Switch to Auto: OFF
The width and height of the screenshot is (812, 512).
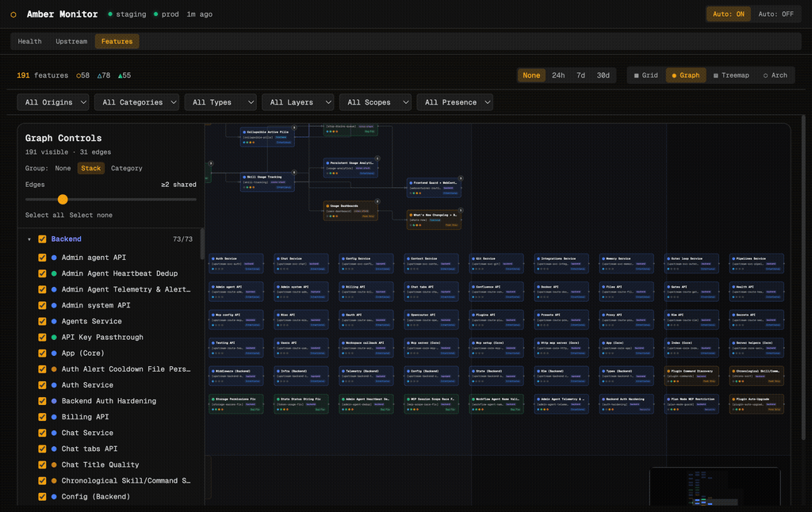[x=776, y=14]
